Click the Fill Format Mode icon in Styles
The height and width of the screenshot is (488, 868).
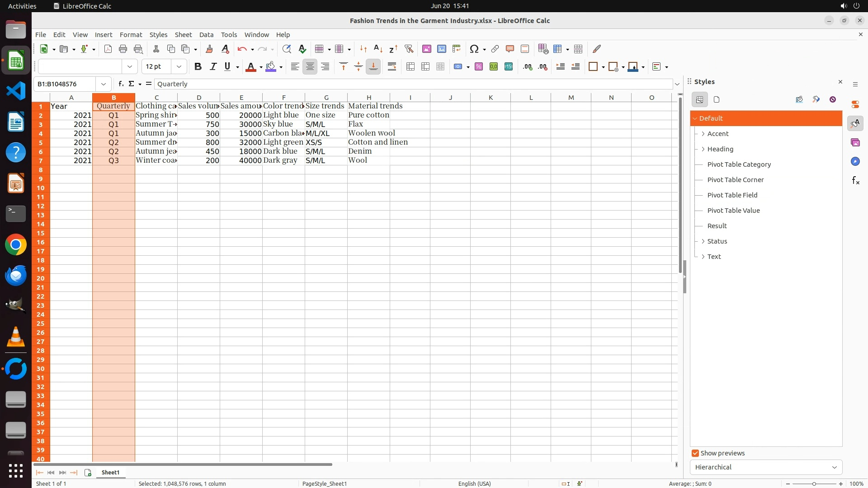(799, 99)
